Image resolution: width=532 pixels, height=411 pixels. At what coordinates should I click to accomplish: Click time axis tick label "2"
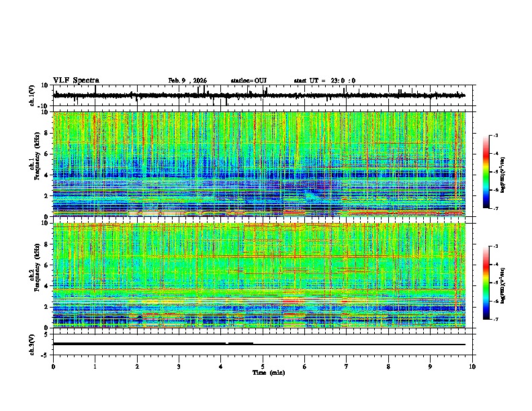[x=137, y=367]
